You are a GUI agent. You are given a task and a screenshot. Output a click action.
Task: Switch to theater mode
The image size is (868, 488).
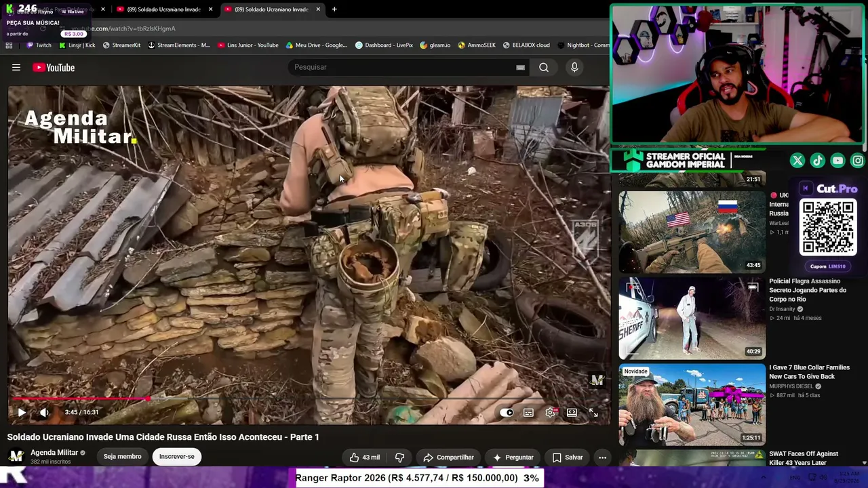pyautogui.click(x=572, y=412)
